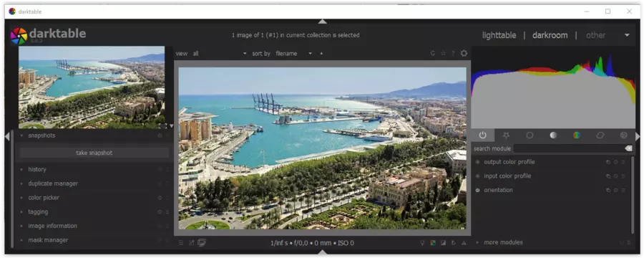Select the color group rainbow circle icon
Viewport: 644px width, 258px height.
pyautogui.click(x=577, y=135)
